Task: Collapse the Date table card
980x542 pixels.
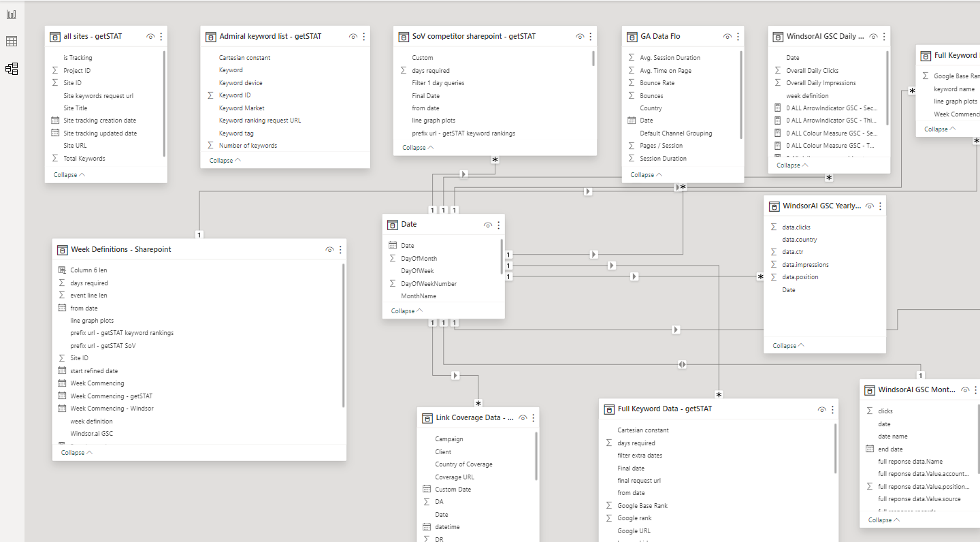Action: point(408,311)
